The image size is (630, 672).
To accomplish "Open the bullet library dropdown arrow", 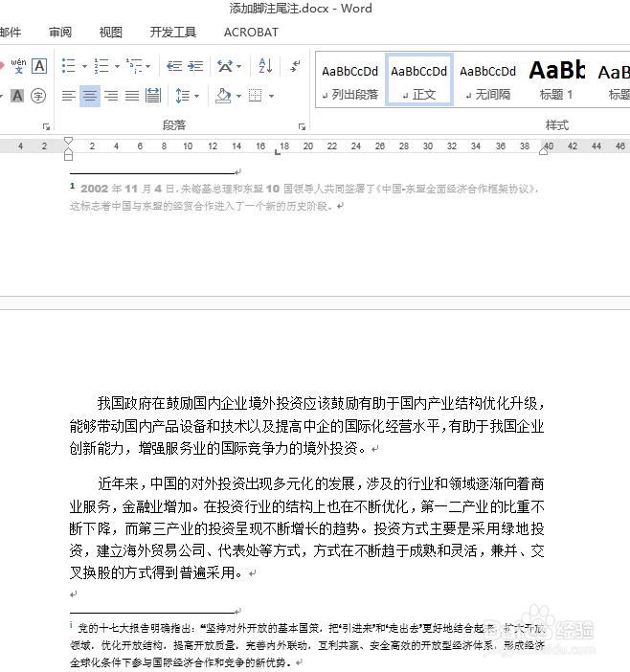I will [84, 66].
